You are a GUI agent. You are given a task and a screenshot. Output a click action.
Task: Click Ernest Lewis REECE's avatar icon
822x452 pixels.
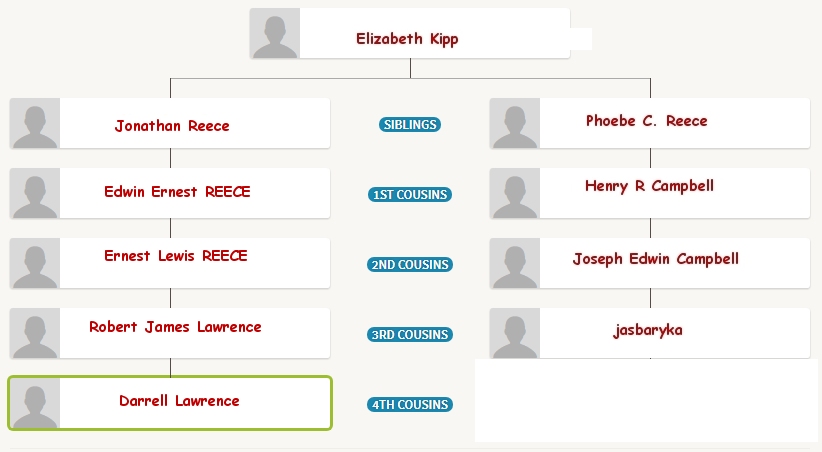click(35, 263)
